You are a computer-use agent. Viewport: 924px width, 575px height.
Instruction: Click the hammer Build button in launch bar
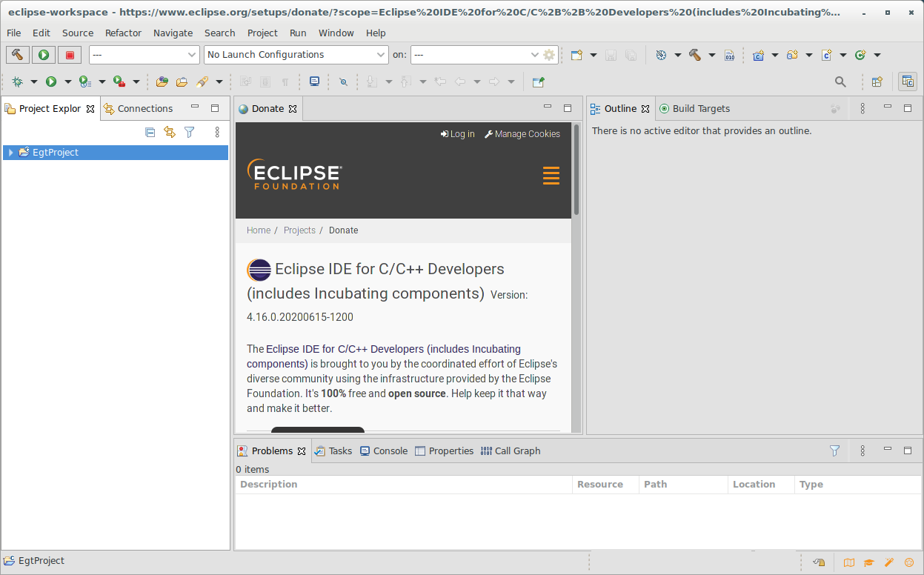click(18, 55)
